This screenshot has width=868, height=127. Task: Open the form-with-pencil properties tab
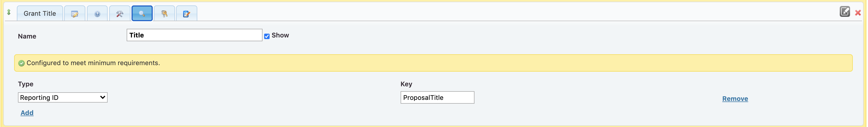74,14
